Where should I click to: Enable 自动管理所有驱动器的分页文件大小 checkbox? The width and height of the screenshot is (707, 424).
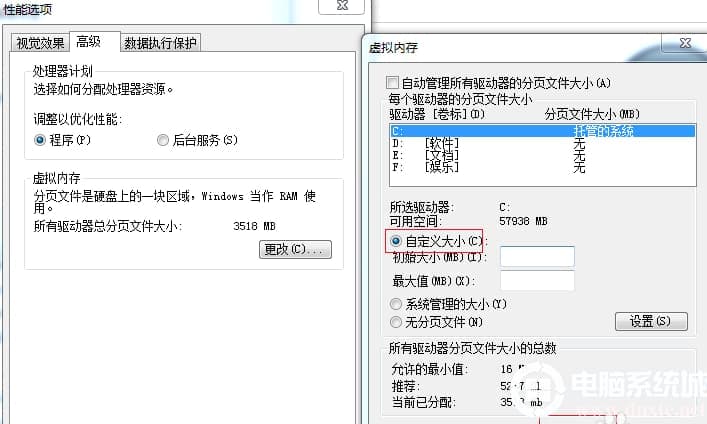392,83
